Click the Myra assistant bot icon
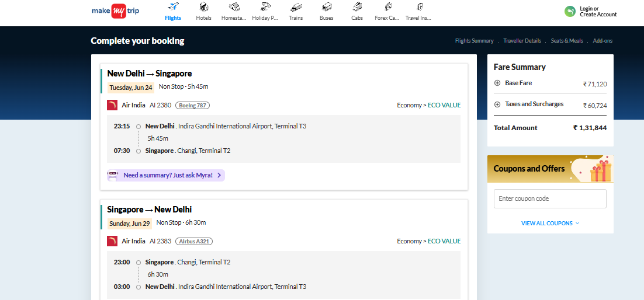Viewport: 644px width, 300px height. [x=113, y=175]
